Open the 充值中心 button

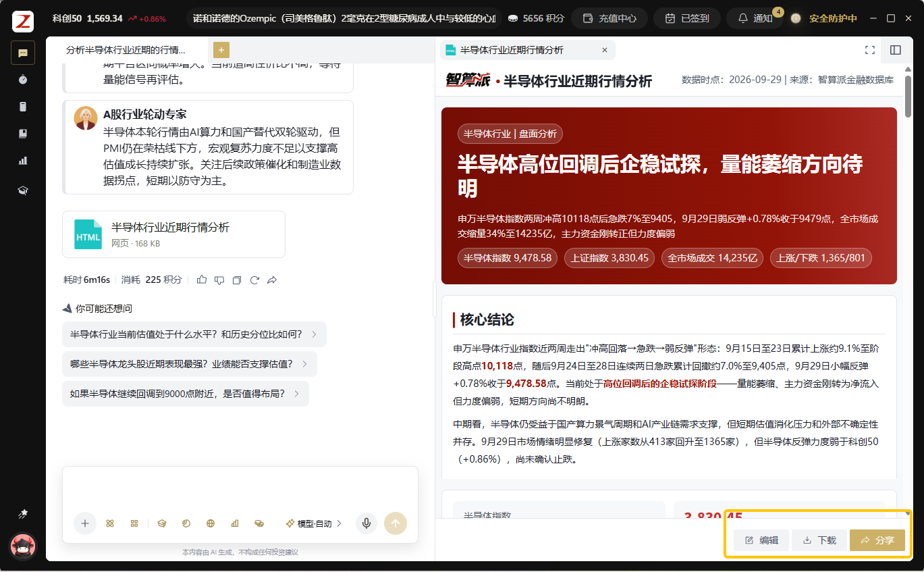609,18
